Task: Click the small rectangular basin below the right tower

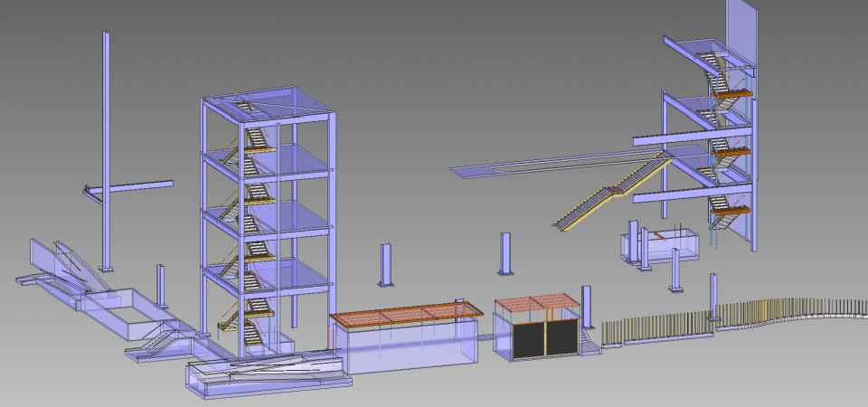Action: click(x=660, y=246)
